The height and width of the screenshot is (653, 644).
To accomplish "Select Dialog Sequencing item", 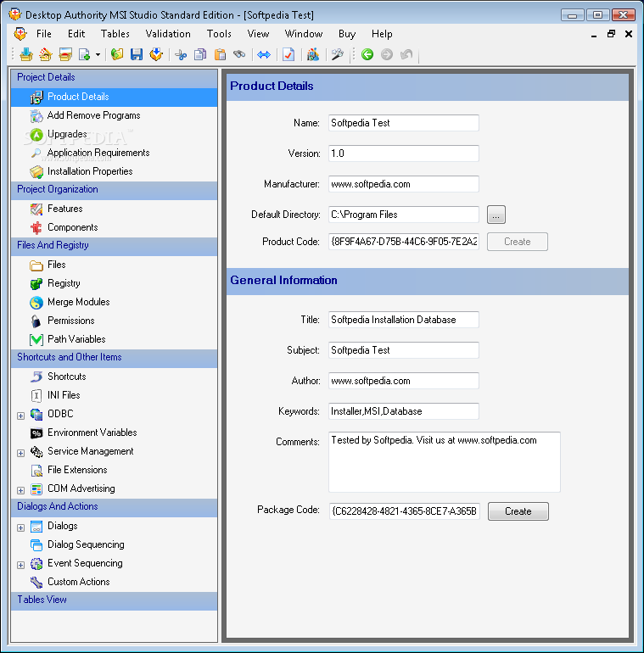I will (x=86, y=544).
